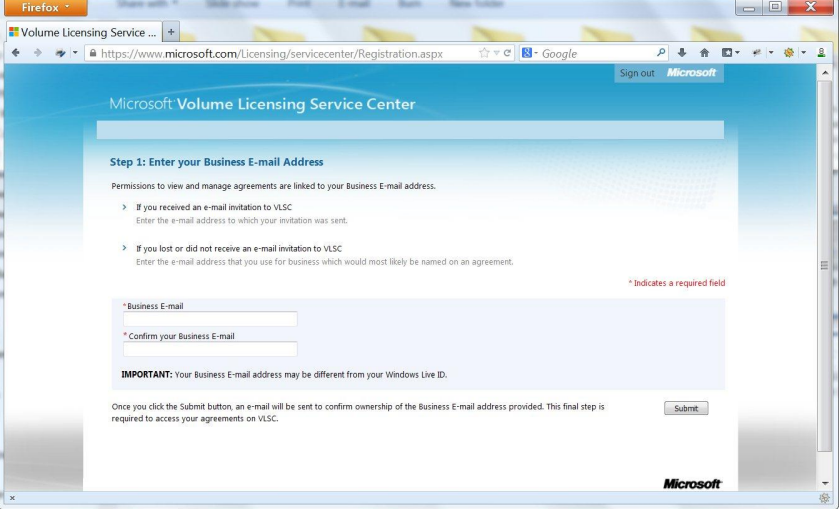Click the padlock site identity icon

[93, 53]
